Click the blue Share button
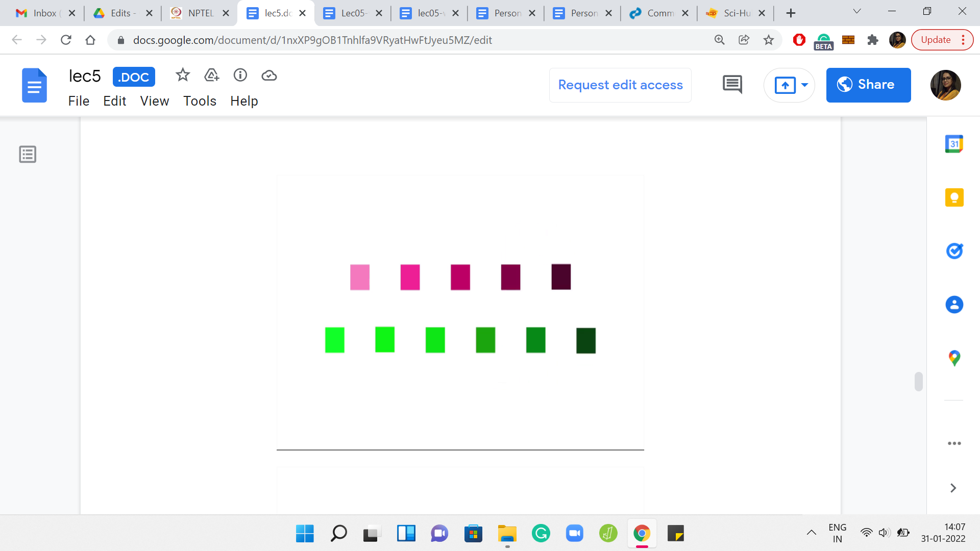Screen dimensions: 980x551 pyautogui.click(x=868, y=85)
